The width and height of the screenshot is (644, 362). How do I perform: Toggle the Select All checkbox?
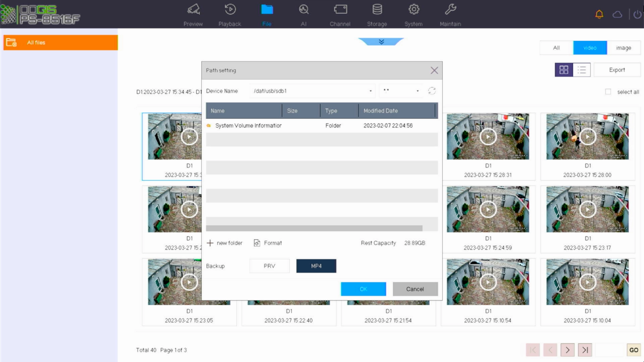point(609,92)
